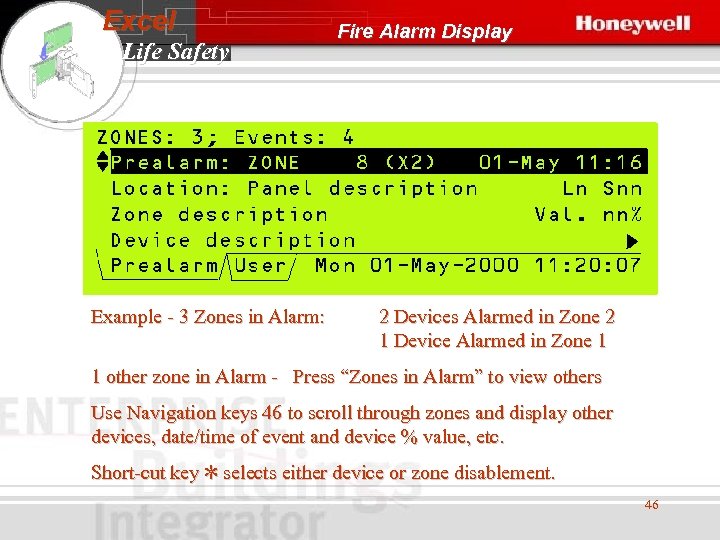Click the Location: Panel description line
The width and height of the screenshot is (720, 540).
(294, 189)
